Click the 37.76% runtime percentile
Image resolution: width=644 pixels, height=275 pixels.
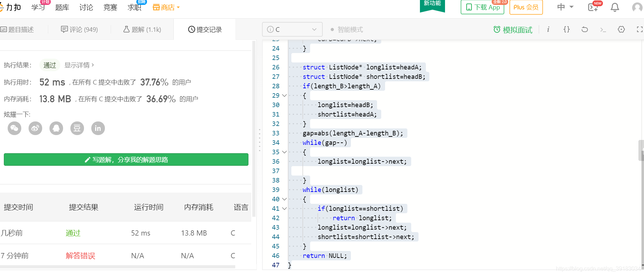point(154,82)
